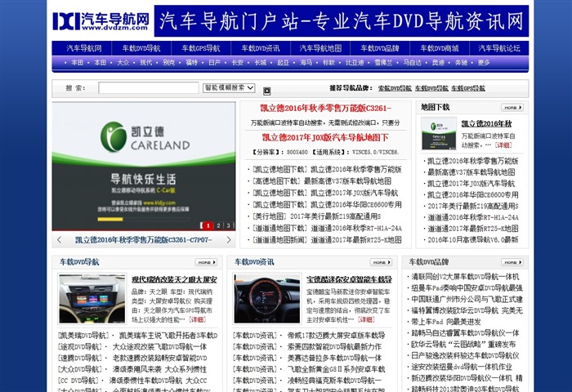Click the 汽车导航网 site logo
The width and height of the screenshot is (572, 392).
click(x=101, y=21)
